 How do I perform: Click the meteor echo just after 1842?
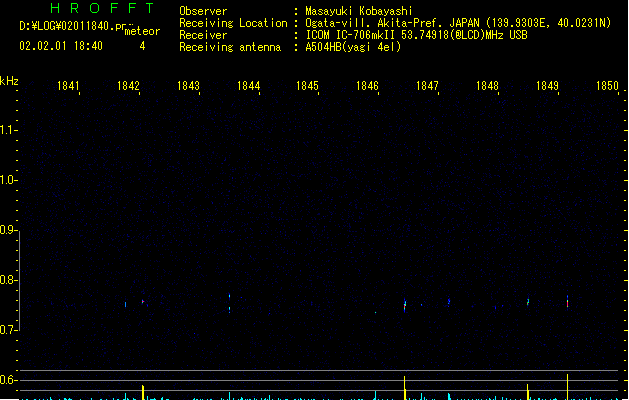(143, 302)
